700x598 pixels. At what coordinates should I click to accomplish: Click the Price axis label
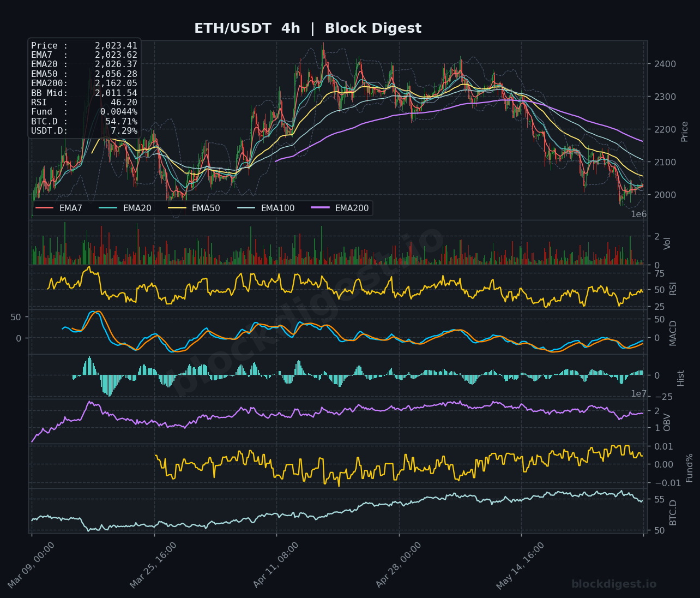tap(685, 131)
